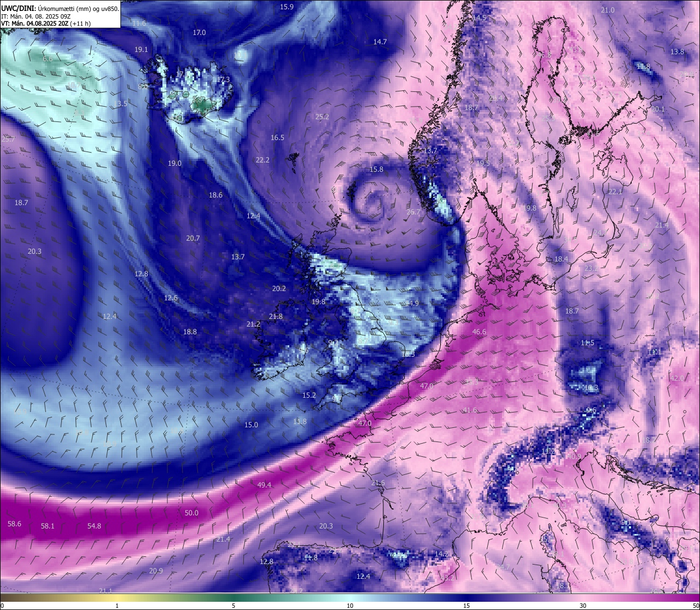Click the 19.1 value near Iceland
The width and height of the screenshot is (700, 610).
pos(141,49)
